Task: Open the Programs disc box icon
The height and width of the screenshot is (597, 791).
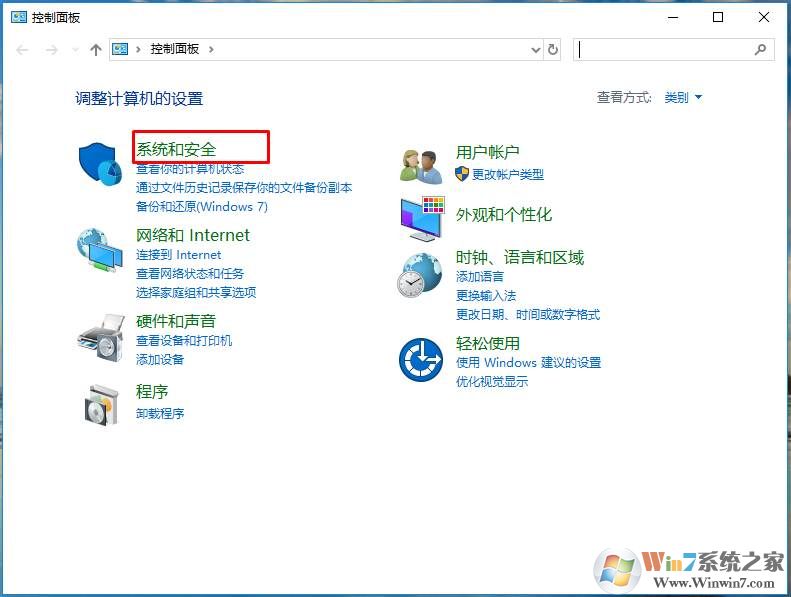Action: tap(101, 405)
